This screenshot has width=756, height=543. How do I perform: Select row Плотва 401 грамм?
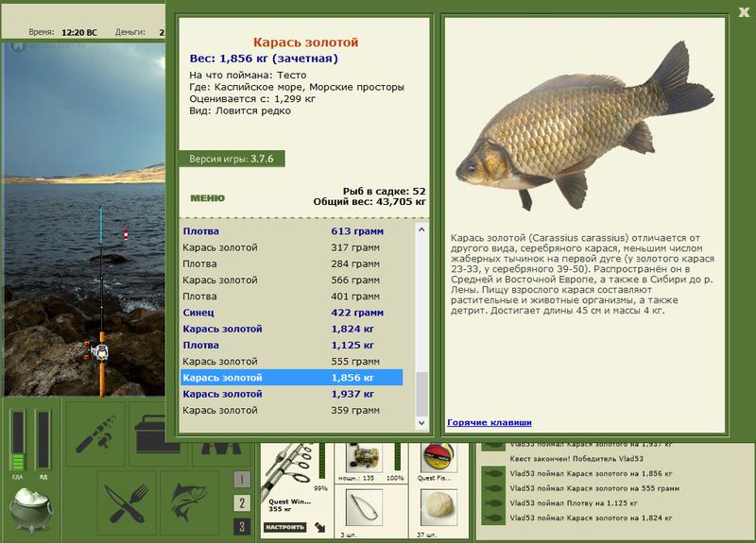click(291, 297)
